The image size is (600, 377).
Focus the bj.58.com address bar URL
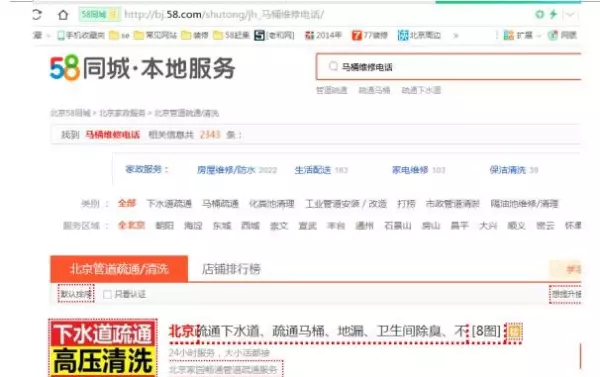point(224,15)
